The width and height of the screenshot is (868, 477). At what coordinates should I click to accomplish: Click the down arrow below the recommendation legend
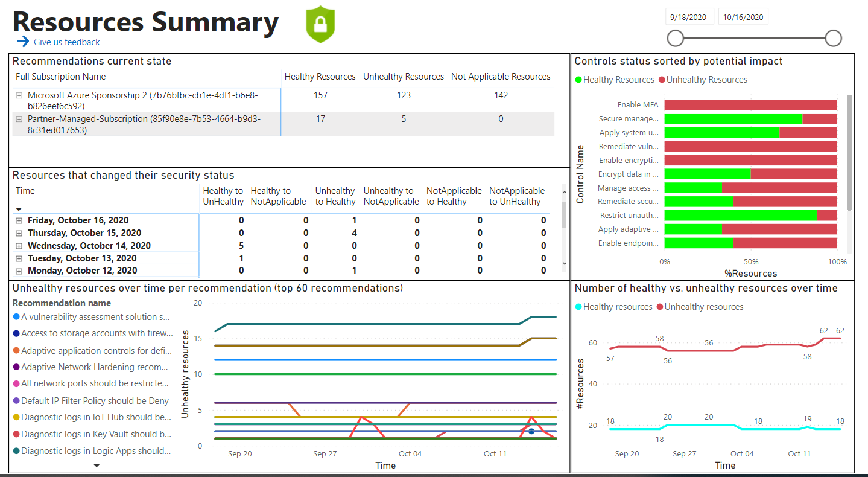pyautogui.click(x=97, y=466)
